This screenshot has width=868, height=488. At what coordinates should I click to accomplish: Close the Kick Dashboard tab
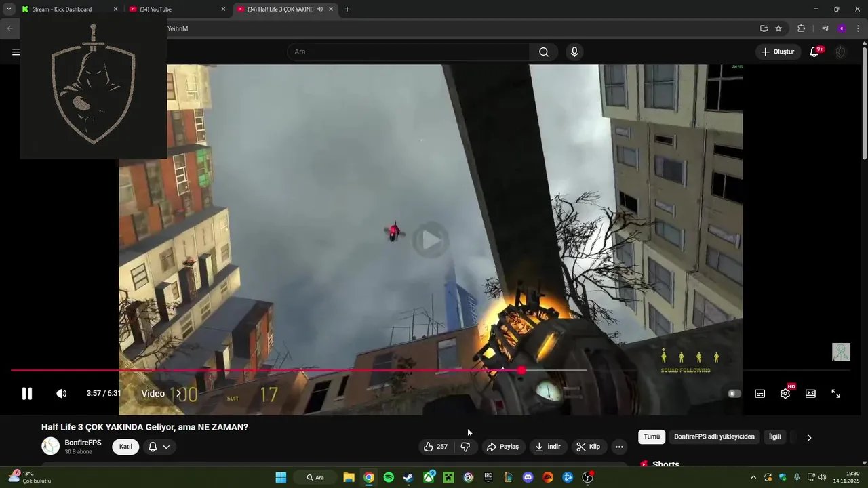tap(115, 9)
